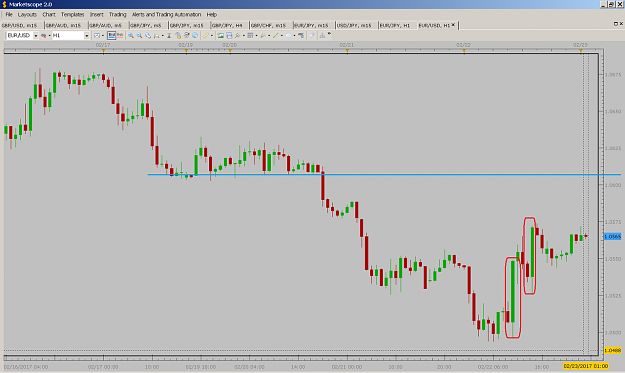Screen dimensions: 625x373
Task: Click the ruler measure tool icon
Action: [206, 35]
